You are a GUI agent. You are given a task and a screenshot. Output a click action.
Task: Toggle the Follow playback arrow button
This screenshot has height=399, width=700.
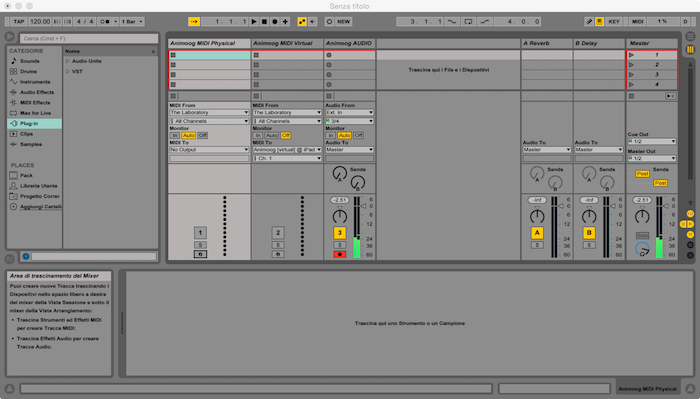(x=193, y=21)
